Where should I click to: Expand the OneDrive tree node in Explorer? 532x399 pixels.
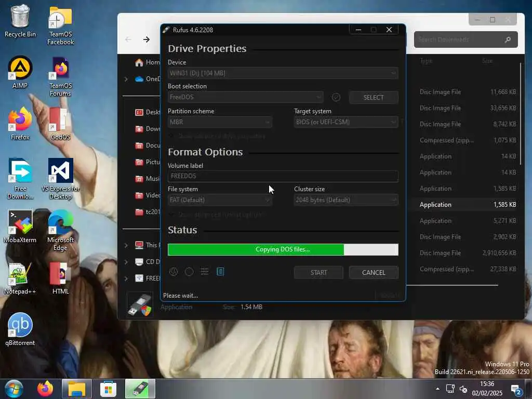click(x=126, y=79)
